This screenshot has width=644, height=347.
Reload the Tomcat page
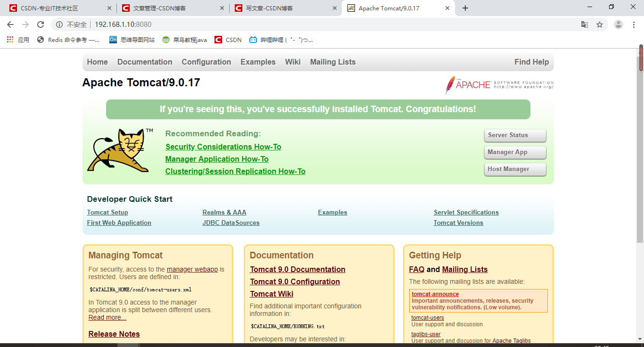(41, 25)
